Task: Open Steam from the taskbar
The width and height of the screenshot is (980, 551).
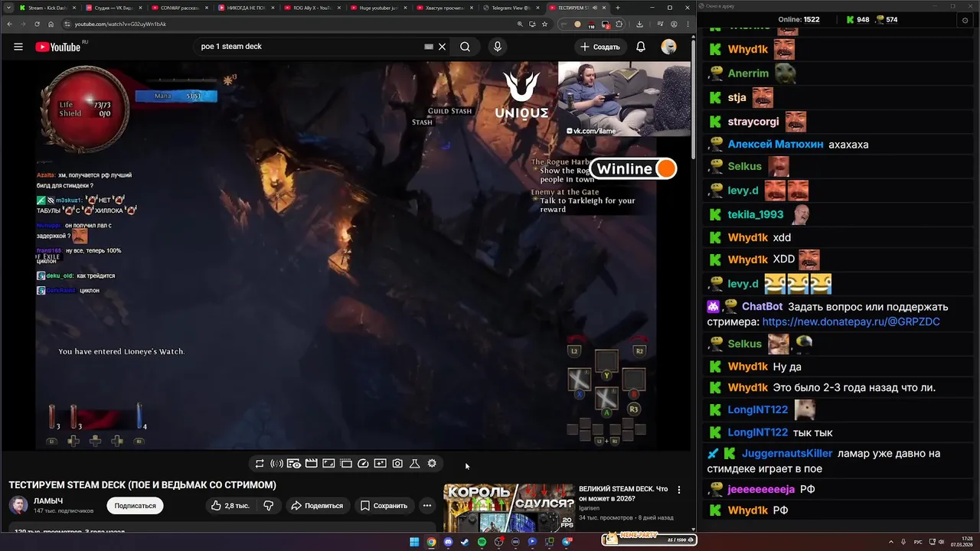Action: [x=465, y=542]
